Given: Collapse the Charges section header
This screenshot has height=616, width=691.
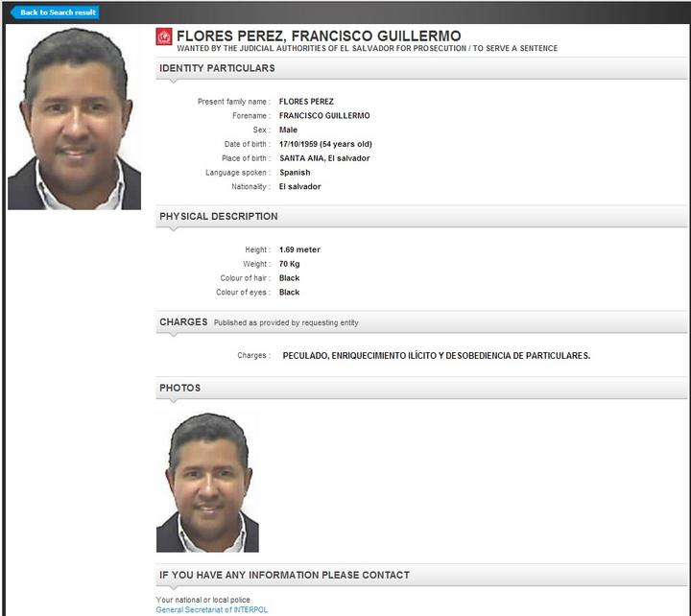Looking at the screenshot, I should (183, 322).
